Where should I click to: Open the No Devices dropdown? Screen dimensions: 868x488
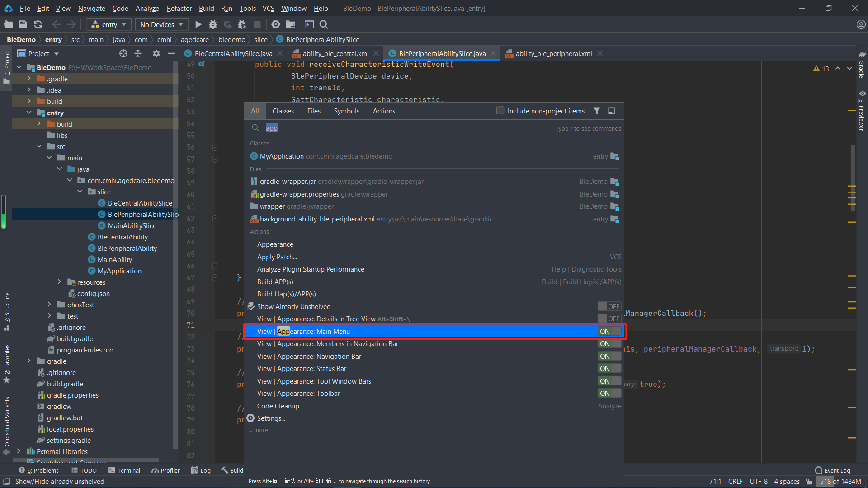click(161, 24)
